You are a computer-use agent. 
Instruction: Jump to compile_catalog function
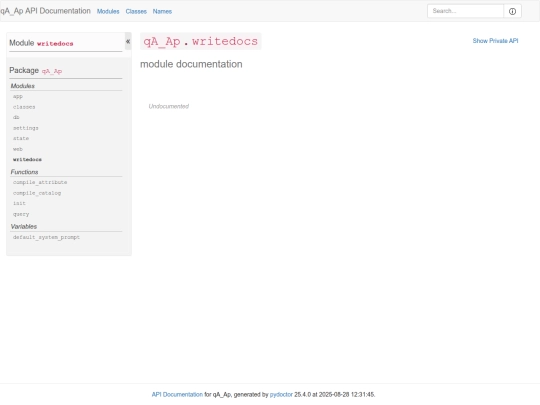(37, 193)
